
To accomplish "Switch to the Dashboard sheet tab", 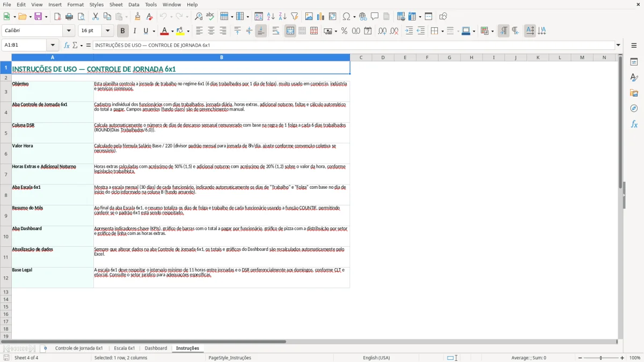I will point(156,348).
